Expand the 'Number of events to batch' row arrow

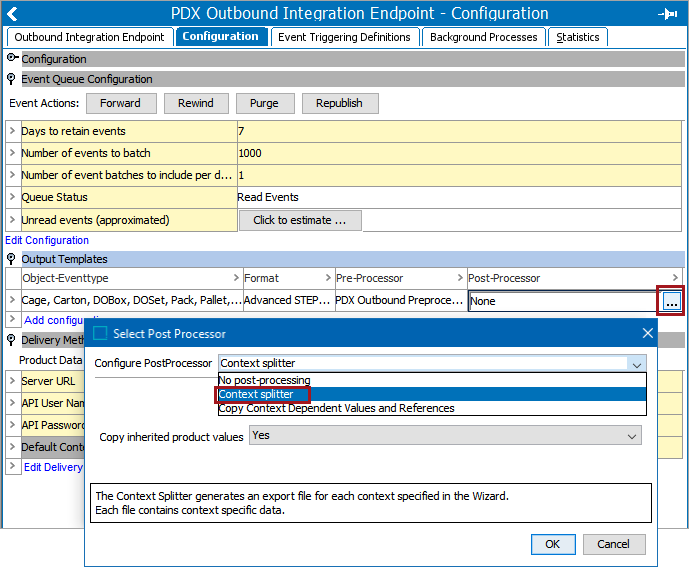point(12,153)
